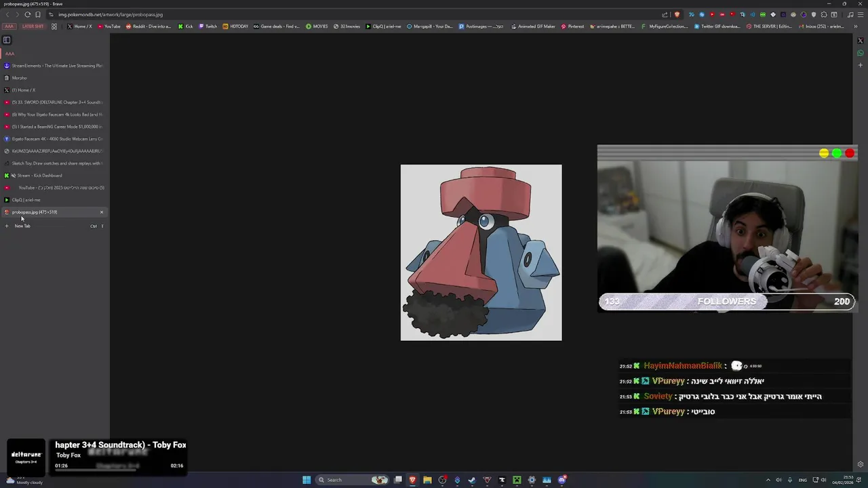Open the Windows Start menu
Screen dimensions: 868x488
307,480
